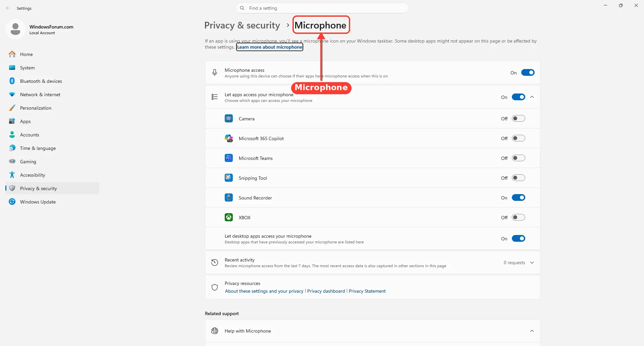Click the back arrow in Settings
Image resolution: width=644 pixels, height=346 pixels.
point(8,8)
